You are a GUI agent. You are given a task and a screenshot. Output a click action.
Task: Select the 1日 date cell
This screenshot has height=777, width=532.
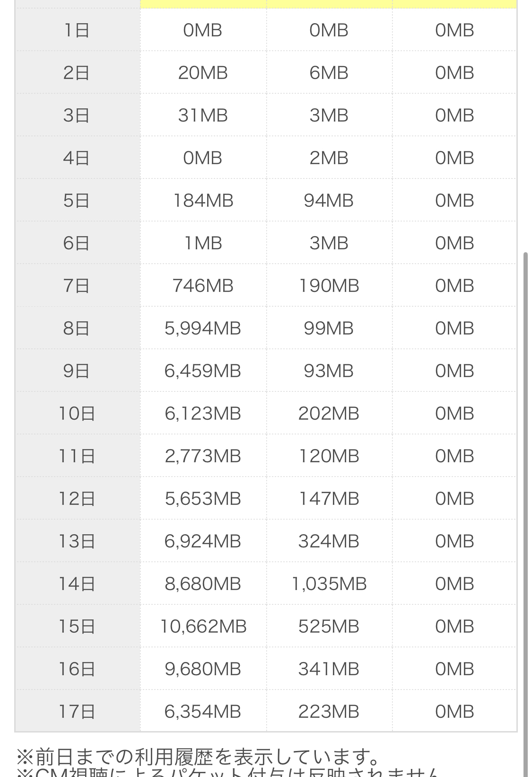pos(77,31)
